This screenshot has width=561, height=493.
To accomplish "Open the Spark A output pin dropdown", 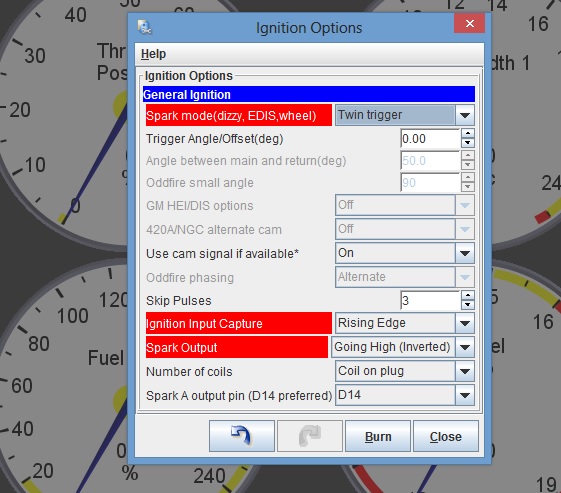I will (x=405, y=395).
